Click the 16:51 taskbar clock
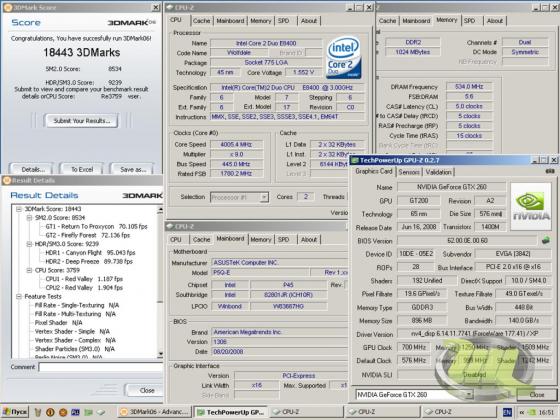The image size is (560, 420). [546, 412]
